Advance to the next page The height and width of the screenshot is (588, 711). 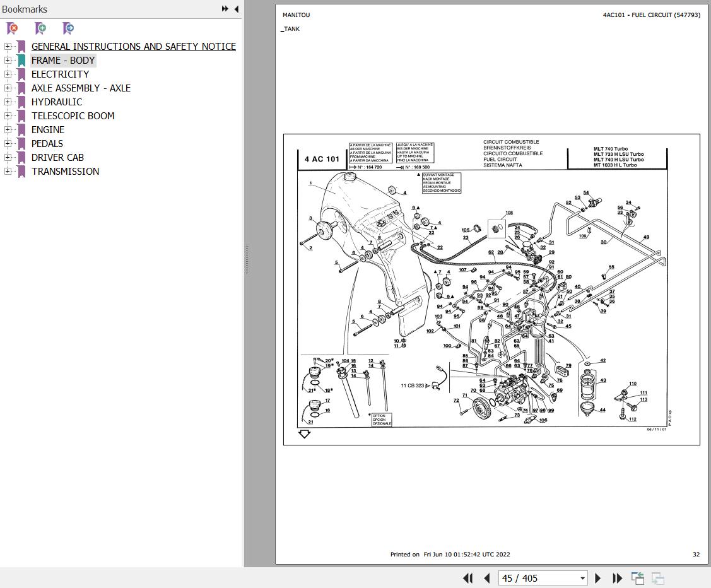(597, 578)
